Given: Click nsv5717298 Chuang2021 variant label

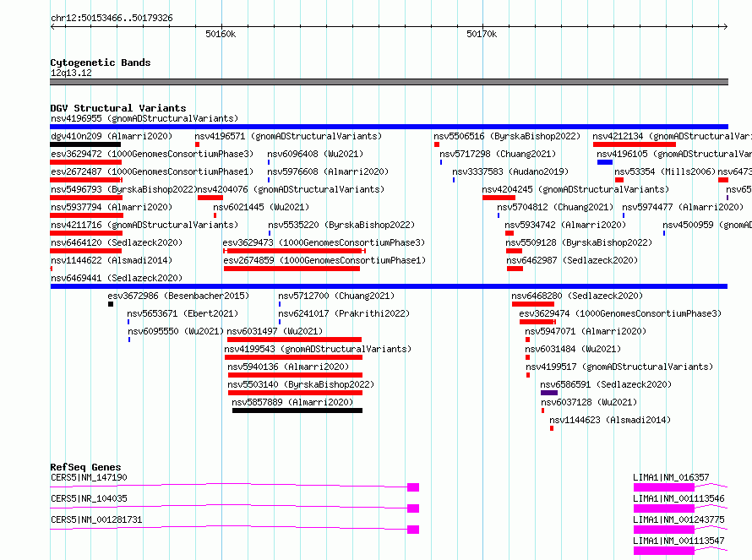Looking at the screenshot, I should [x=498, y=154].
